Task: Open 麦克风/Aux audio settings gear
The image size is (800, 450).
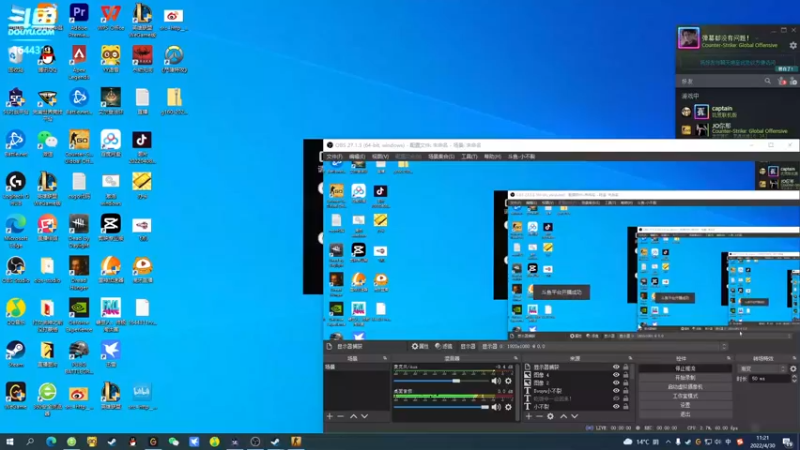Action: point(508,381)
